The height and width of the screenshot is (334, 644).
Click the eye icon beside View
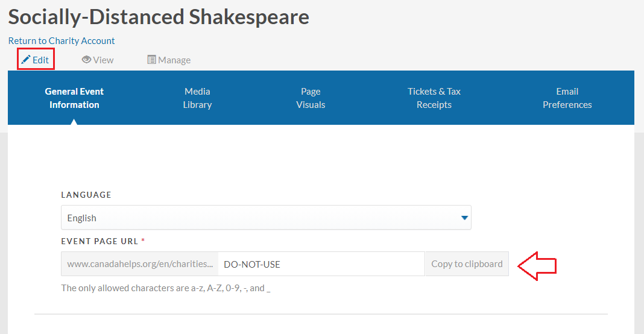86,60
